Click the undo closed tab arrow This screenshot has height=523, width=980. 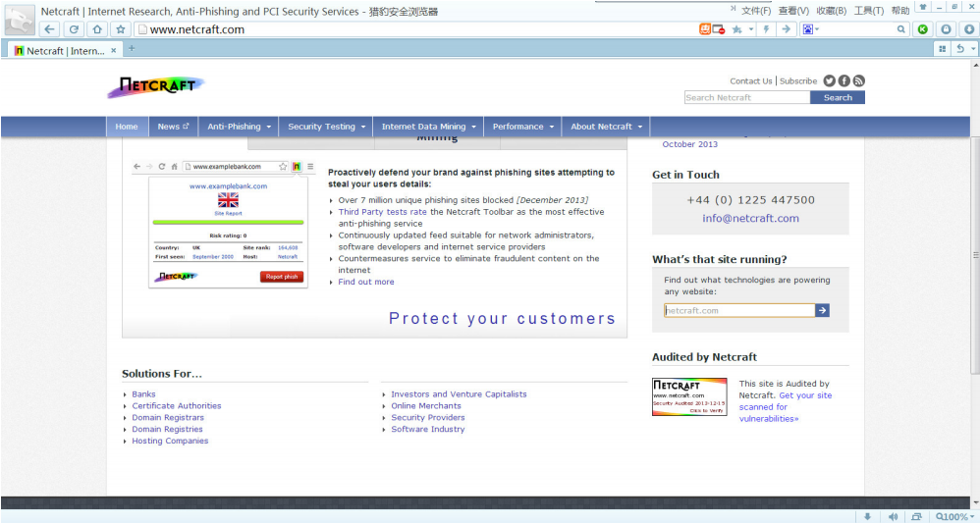coord(960,49)
